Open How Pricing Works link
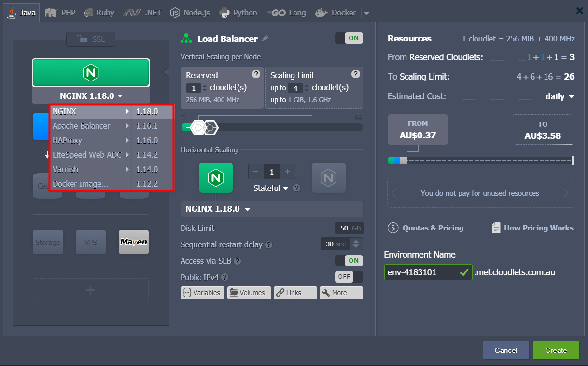 538,228
